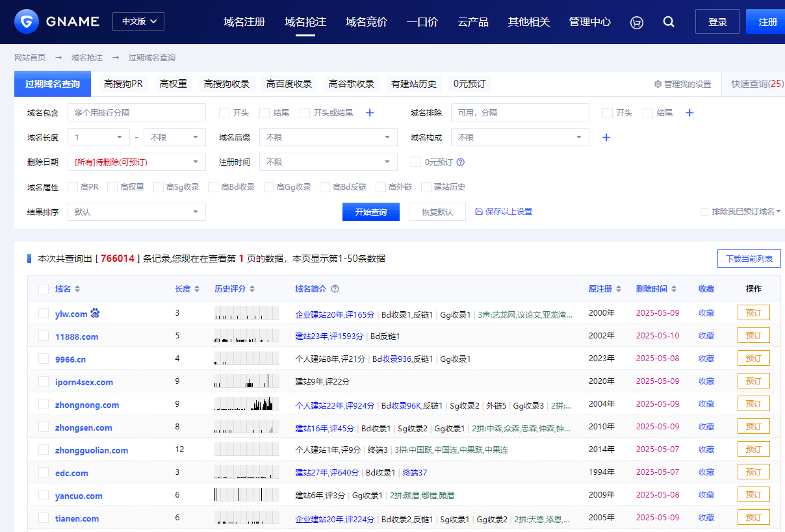Click the 域名排除 text input
This screenshot has height=532, width=785.
tap(520, 113)
